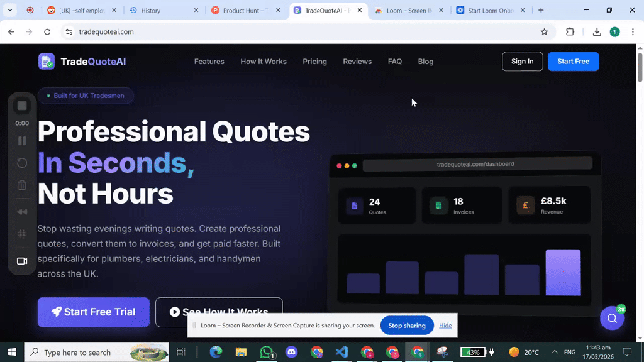Click the page scrollbar on the right
This screenshot has height=362, width=644.
click(639, 66)
